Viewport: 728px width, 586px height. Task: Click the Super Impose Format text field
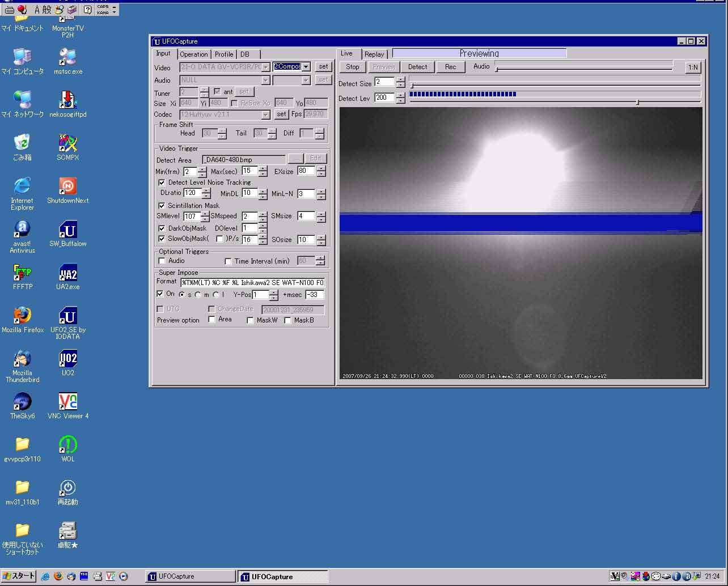click(252, 282)
